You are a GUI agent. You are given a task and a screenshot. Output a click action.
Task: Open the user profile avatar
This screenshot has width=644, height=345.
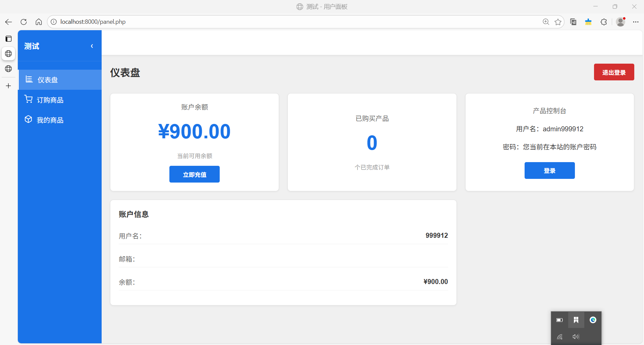tap(621, 22)
